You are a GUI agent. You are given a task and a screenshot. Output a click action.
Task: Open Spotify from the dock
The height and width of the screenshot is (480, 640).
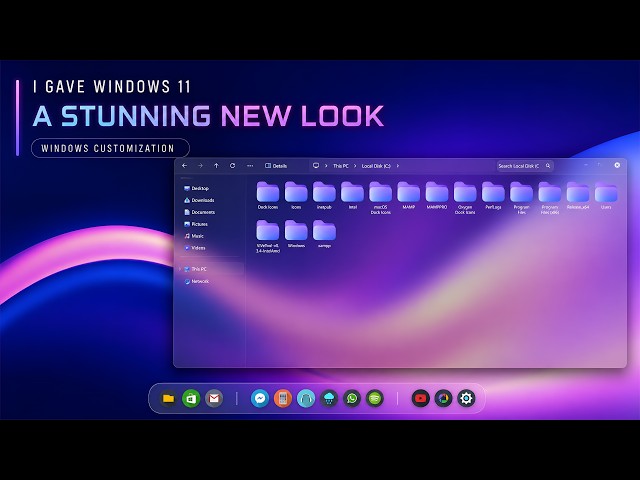(x=375, y=398)
